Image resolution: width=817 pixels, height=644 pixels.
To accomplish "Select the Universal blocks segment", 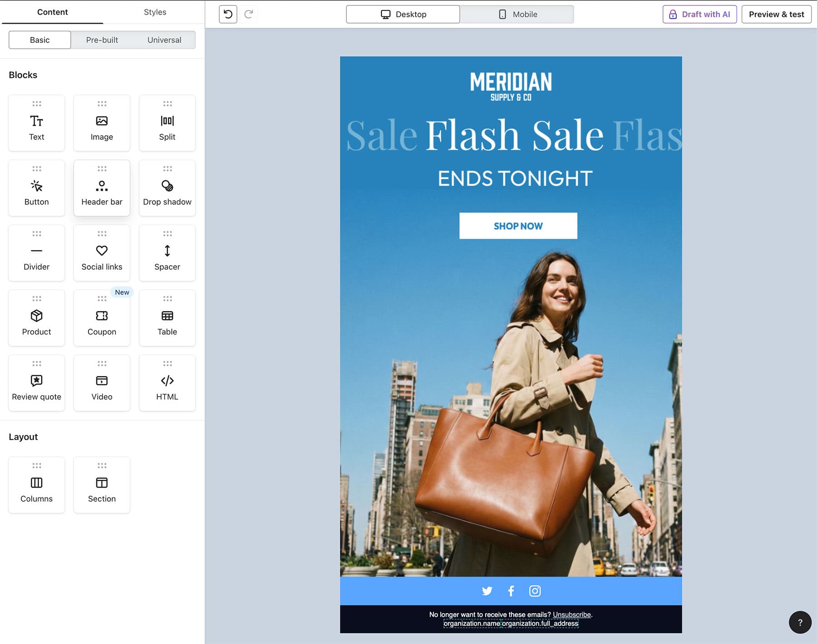I will pos(164,39).
